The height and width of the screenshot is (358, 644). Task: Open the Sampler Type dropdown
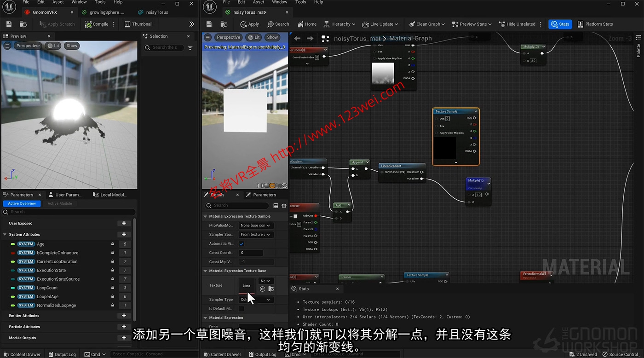click(255, 299)
